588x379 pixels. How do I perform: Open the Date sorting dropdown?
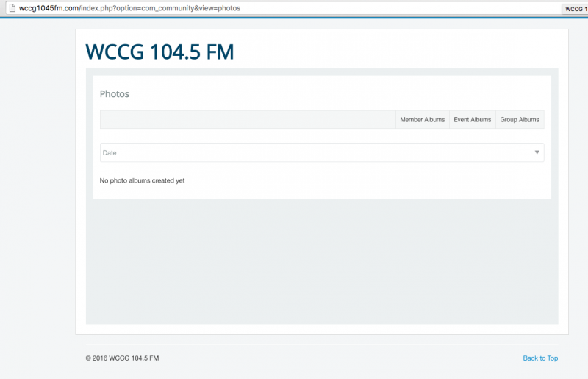(322, 152)
